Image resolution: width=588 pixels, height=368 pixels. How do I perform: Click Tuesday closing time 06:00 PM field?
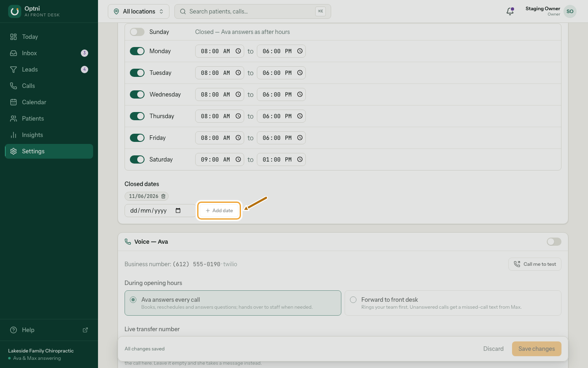[x=281, y=73]
